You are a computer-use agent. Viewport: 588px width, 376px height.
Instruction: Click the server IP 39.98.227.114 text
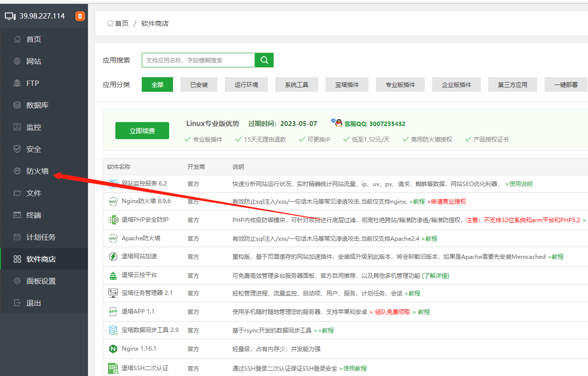pos(42,16)
